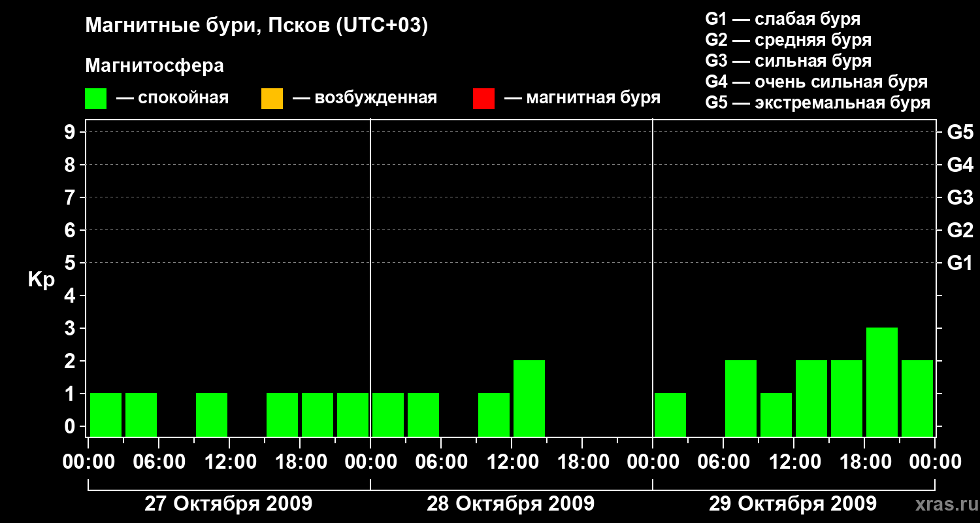The width and height of the screenshot is (980, 523).
Task: Click the orange "возбужденная" legend swatch
Action: (272, 98)
